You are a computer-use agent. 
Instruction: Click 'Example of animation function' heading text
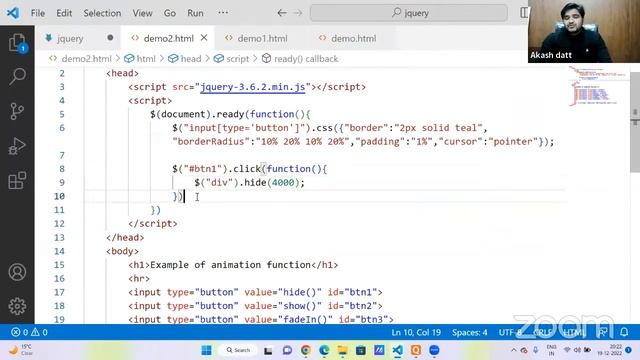(231, 265)
